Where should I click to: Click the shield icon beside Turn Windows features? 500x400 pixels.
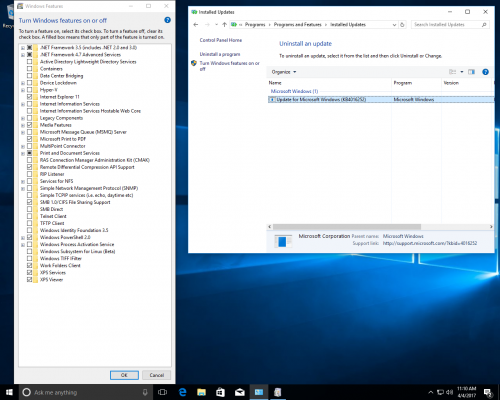click(x=194, y=63)
